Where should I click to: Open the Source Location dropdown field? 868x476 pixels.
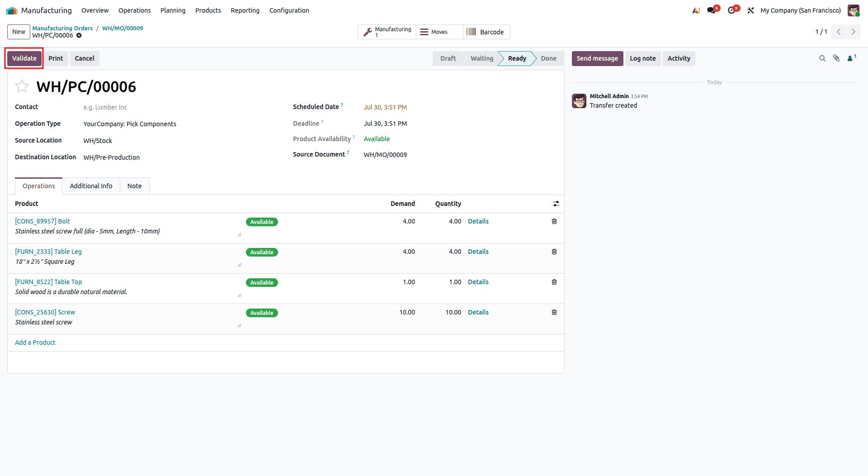pos(181,141)
